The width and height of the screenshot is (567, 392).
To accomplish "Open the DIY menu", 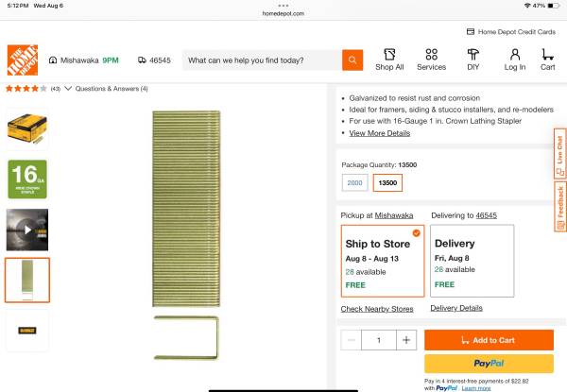I will coord(473,60).
